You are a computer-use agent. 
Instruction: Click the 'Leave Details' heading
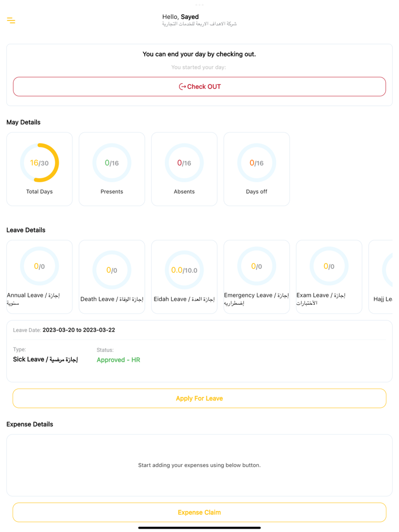26,230
